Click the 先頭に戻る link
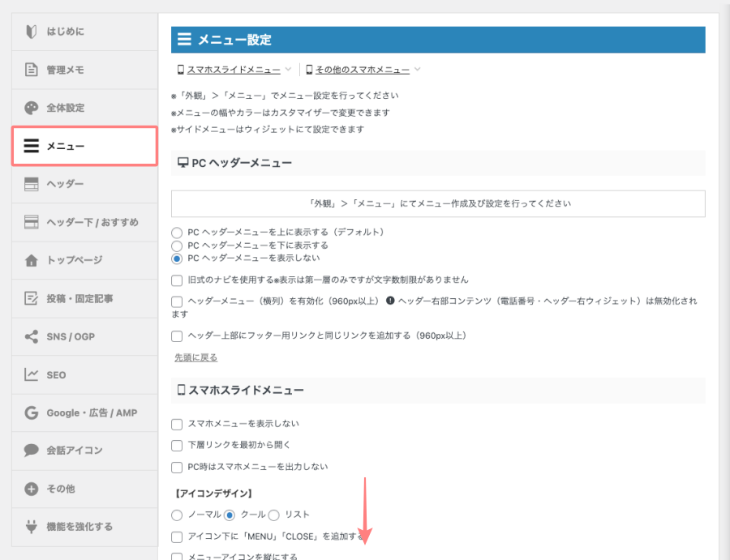This screenshot has height=560, width=730. pos(194,357)
